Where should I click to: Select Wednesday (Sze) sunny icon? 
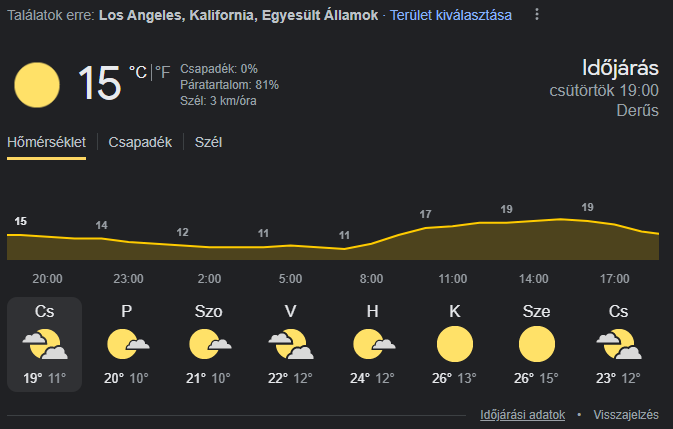click(x=536, y=345)
